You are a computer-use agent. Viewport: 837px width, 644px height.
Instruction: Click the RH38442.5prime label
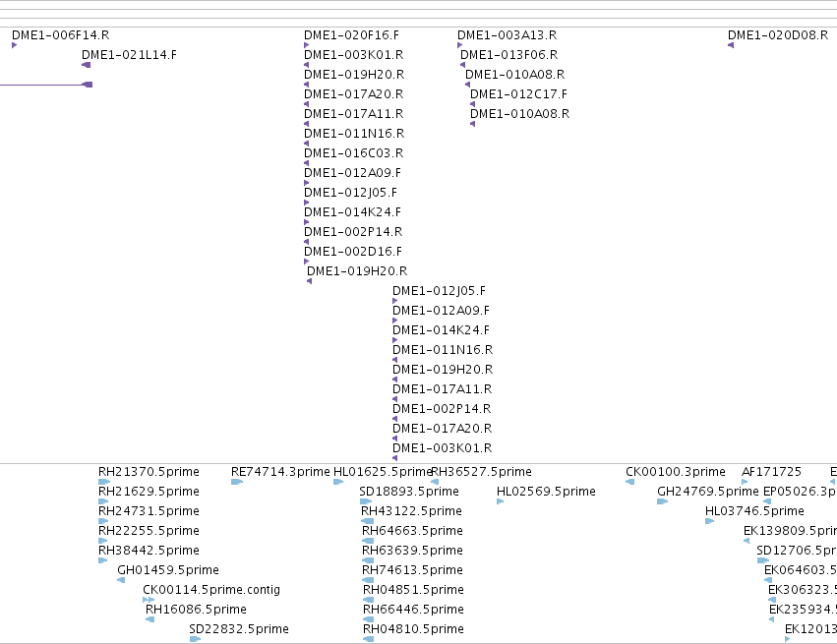[x=149, y=551]
